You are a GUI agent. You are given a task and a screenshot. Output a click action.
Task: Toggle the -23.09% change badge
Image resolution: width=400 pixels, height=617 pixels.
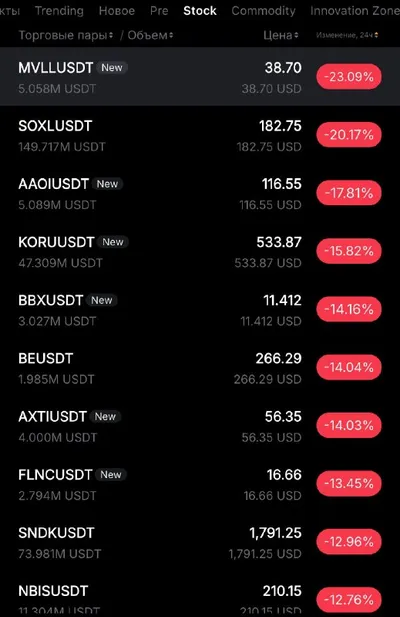click(x=349, y=77)
